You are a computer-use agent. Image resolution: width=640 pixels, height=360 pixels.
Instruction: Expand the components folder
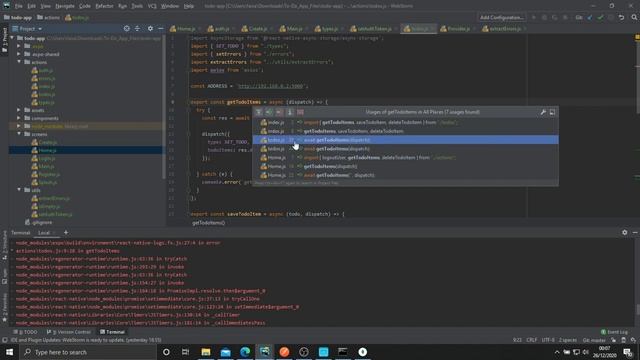coord(19,118)
